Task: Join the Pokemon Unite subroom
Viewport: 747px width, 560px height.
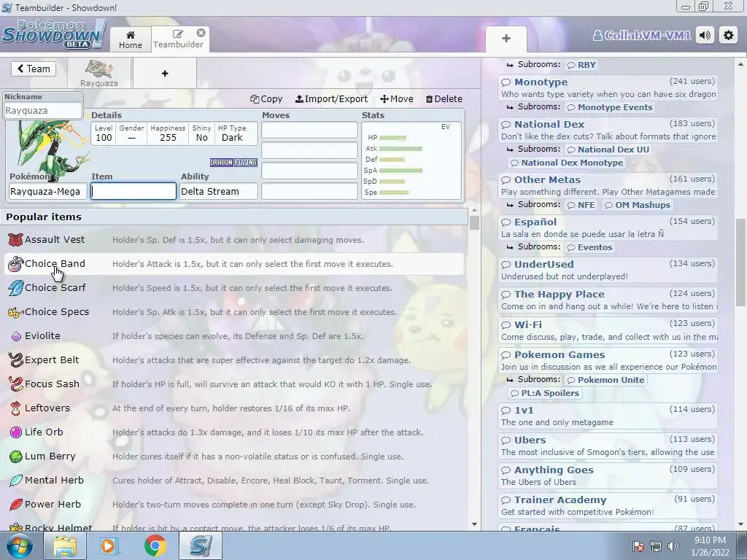Action: coord(605,379)
